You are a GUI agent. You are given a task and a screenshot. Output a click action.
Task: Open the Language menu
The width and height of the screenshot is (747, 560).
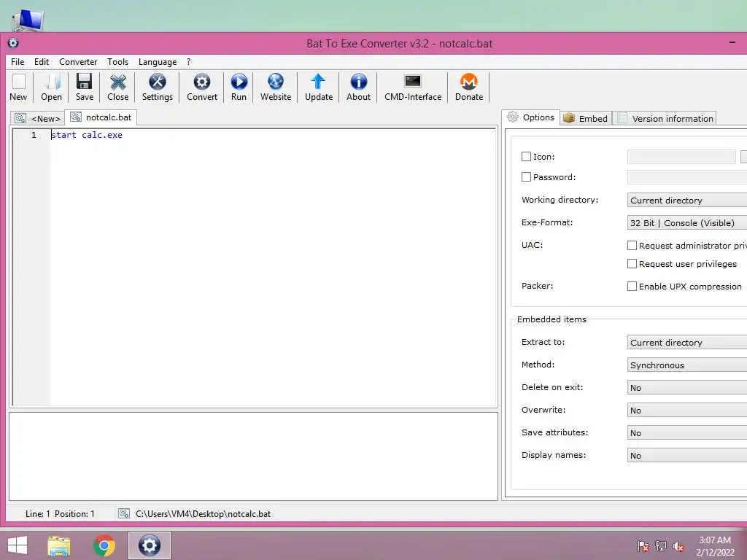158,62
